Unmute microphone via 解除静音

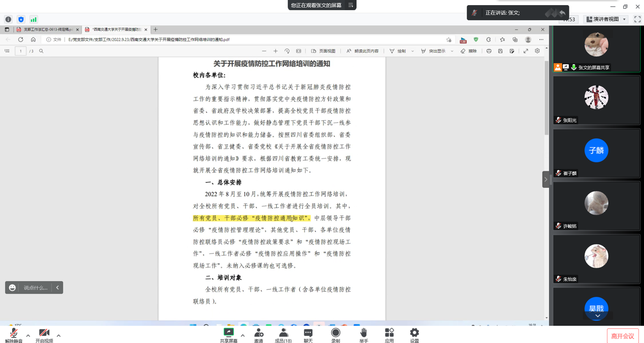(14, 334)
